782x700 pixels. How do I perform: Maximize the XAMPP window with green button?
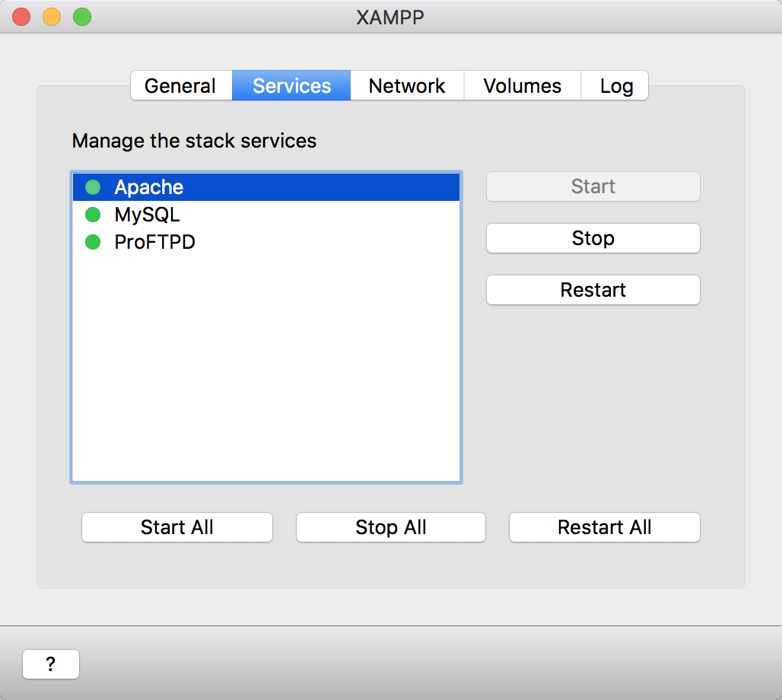(82, 17)
